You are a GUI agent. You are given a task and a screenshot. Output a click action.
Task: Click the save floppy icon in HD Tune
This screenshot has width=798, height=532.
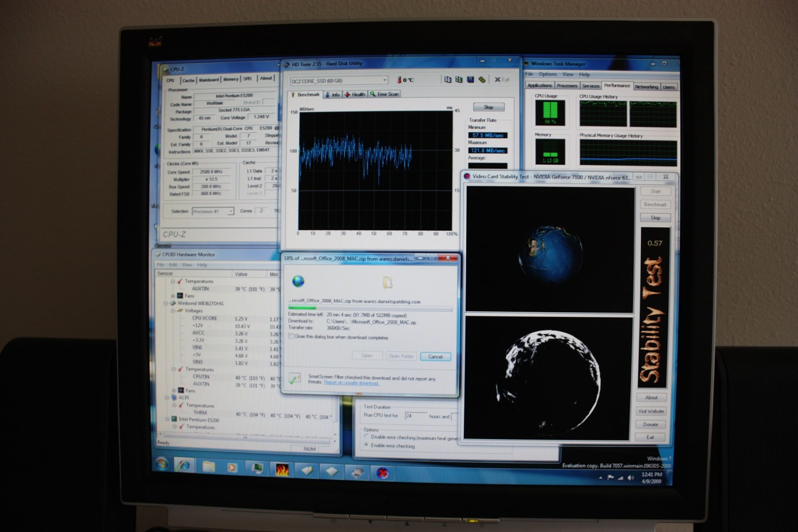click(470, 80)
